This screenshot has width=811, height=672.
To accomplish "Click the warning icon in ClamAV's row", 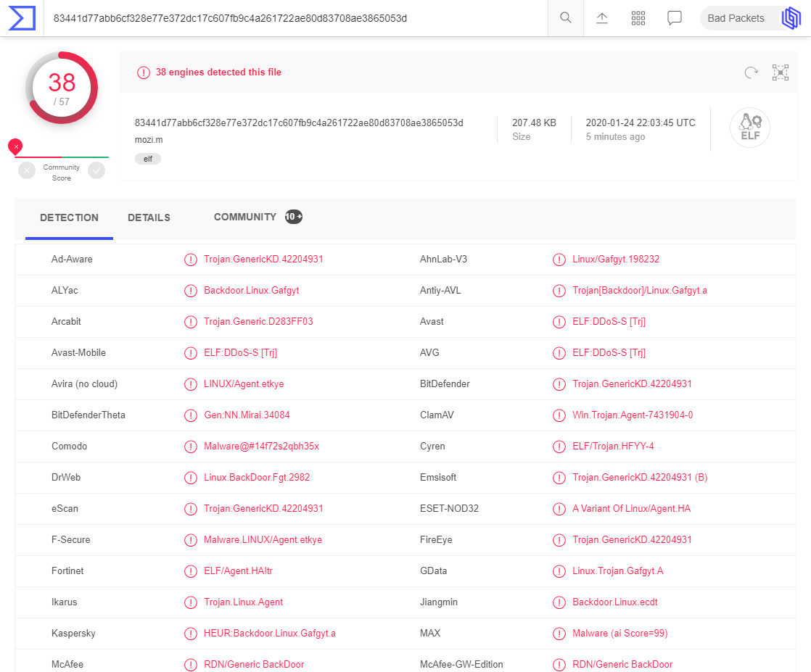I will pos(559,415).
